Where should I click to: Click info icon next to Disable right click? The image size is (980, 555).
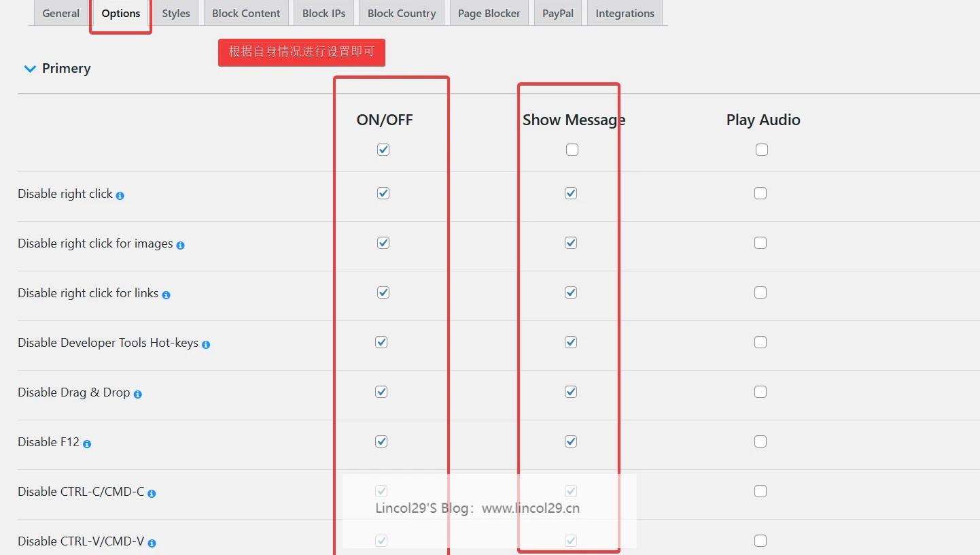tap(120, 196)
